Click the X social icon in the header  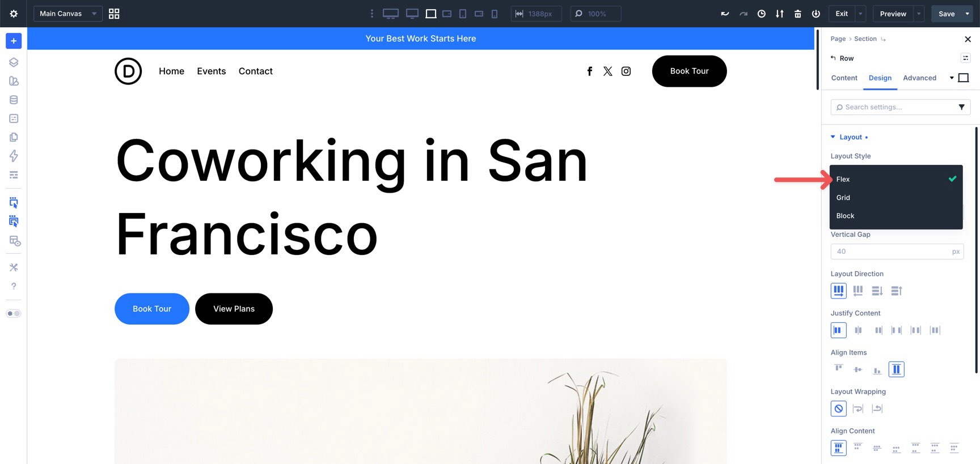(608, 71)
